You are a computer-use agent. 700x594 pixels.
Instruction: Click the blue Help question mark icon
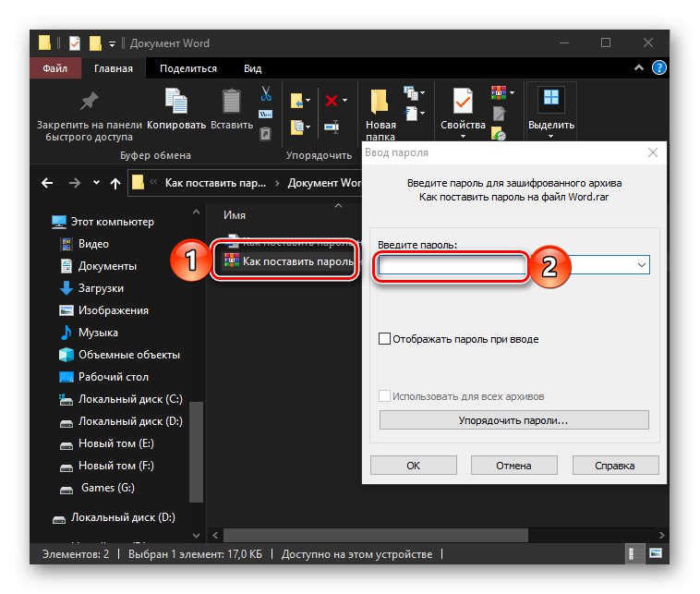659,67
